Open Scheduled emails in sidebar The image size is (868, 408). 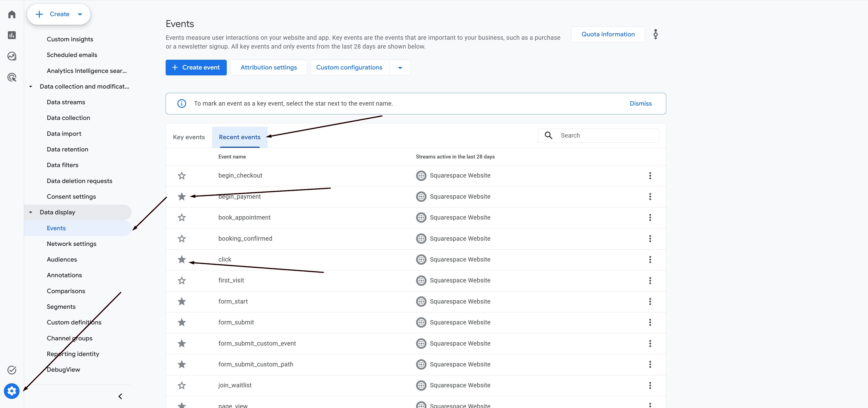(x=72, y=55)
